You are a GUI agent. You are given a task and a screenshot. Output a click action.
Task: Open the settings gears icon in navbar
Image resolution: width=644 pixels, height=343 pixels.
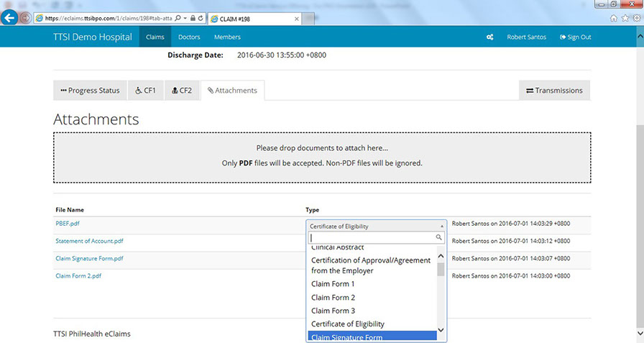(x=489, y=37)
